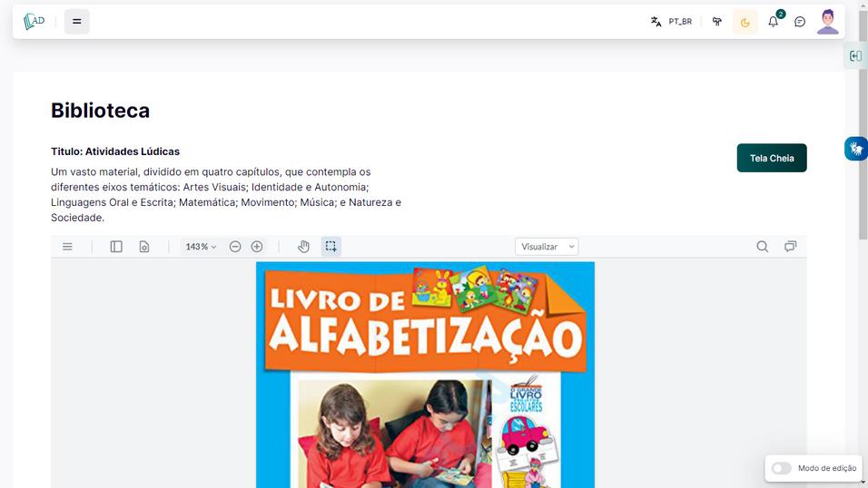
Task: Open search in the PDF viewer
Action: (763, 247)
